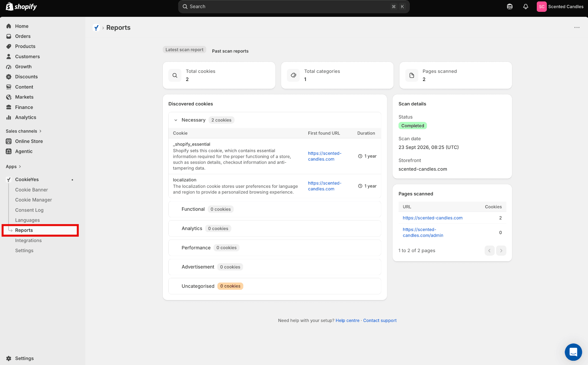Screen dimensions: 588x365
Task: Click the Online Store icon
Action: click(x=9, y=141)
